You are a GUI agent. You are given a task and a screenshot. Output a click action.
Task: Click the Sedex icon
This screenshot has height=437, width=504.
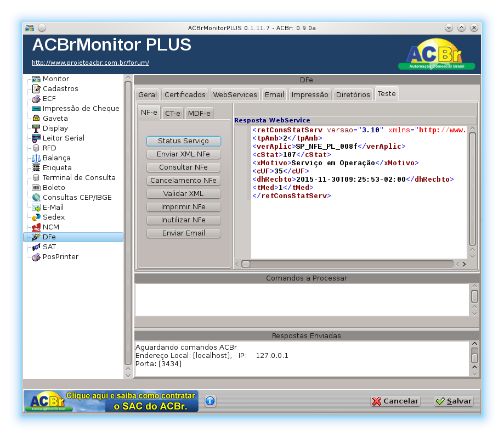36,217
